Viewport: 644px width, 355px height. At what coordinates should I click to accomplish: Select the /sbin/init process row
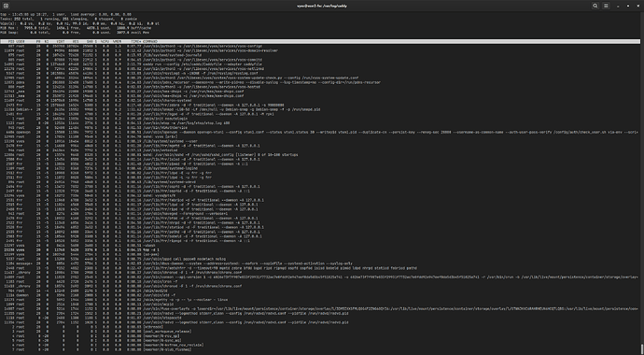(x=320, y=119)
